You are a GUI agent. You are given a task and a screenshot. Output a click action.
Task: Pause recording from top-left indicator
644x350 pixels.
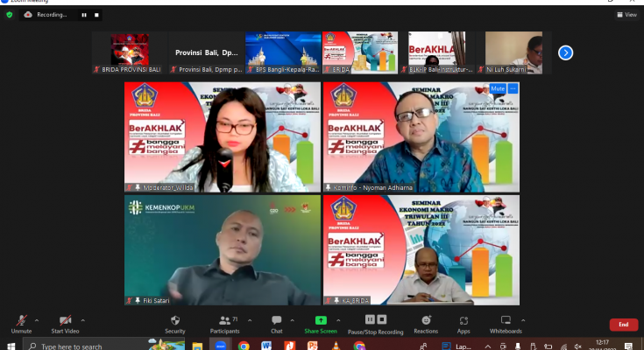[84, 15]
